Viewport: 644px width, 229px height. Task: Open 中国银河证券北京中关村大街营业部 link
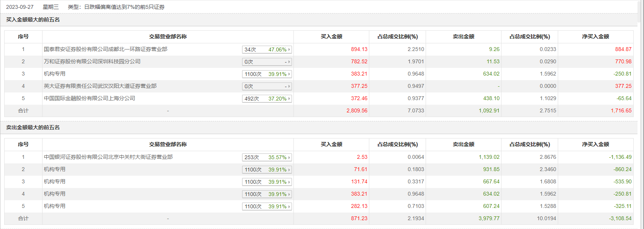(108, 157)
